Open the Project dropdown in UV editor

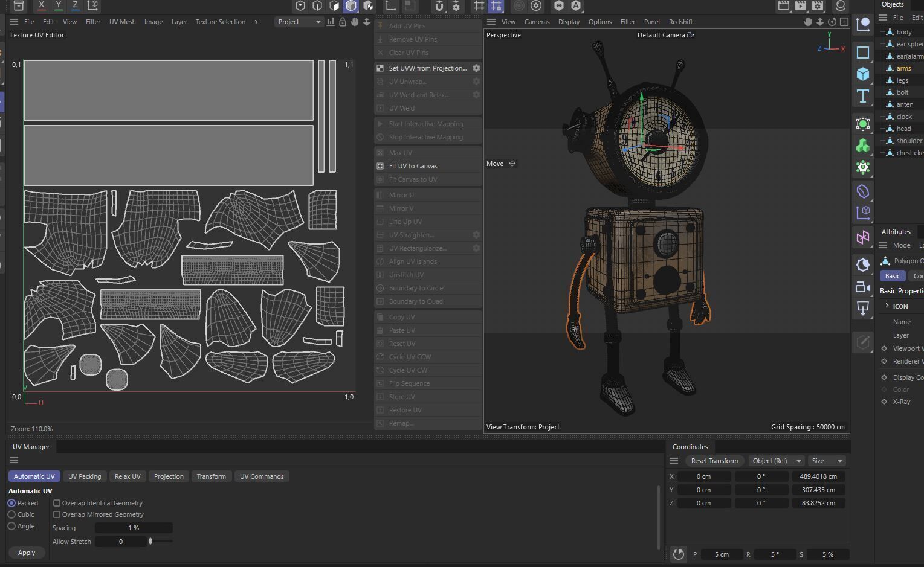[299, 22]
